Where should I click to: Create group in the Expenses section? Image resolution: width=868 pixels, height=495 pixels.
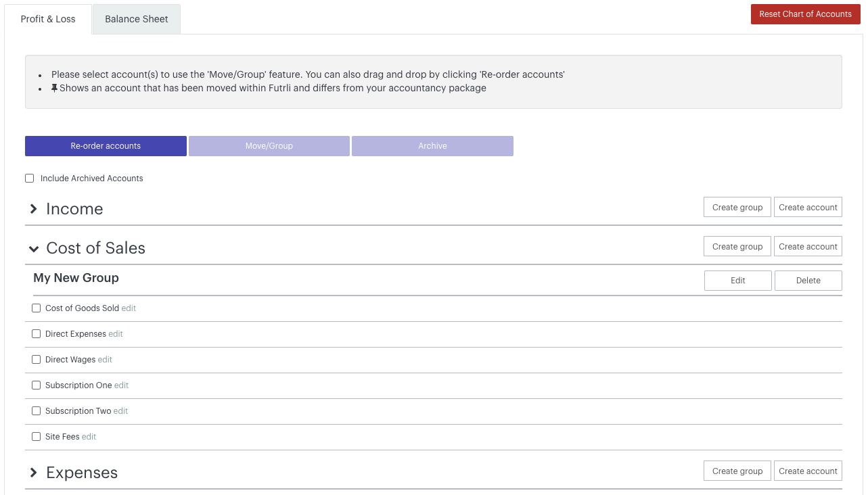(737, 471)
